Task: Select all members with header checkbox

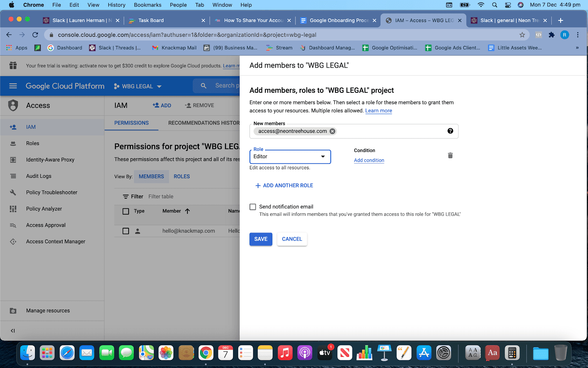Action: point(126,211)
